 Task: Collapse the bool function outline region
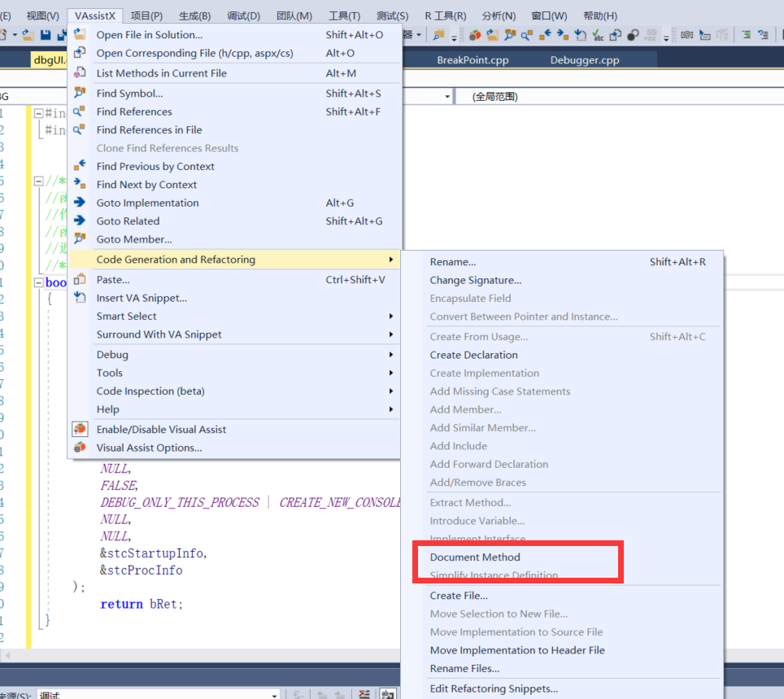pyautogui.click(x=38, y=282)
